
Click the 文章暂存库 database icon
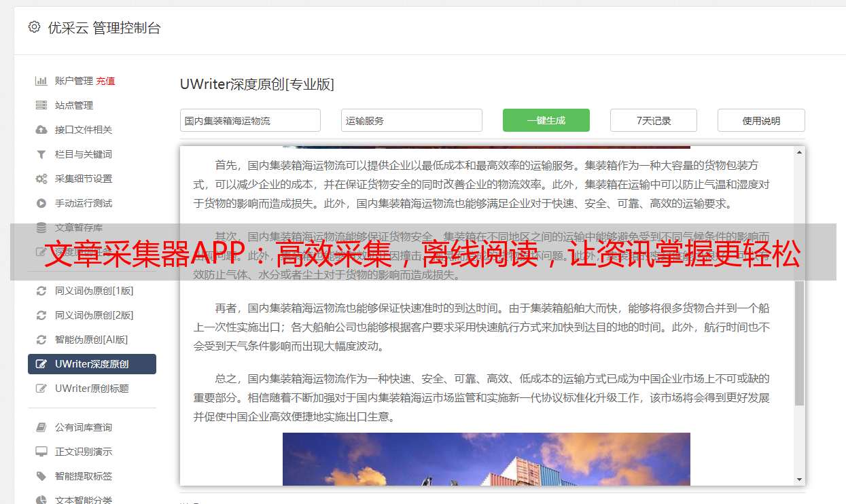[x=41, y=228]
